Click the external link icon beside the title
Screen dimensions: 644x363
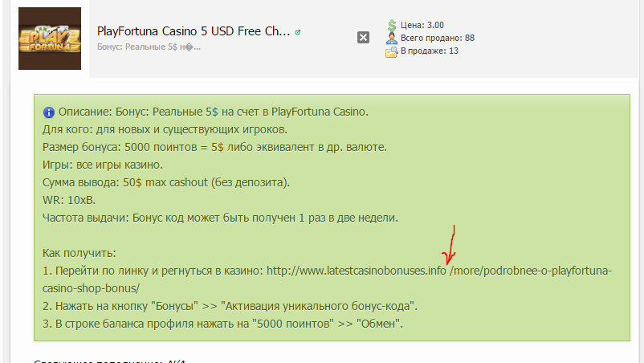(x=298, y=32)
